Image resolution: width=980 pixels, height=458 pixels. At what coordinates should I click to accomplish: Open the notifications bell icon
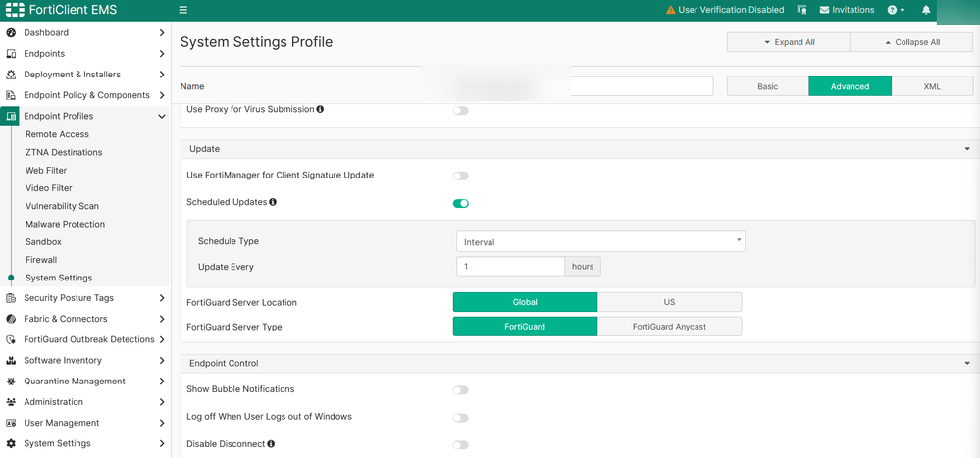coord(926,10)
